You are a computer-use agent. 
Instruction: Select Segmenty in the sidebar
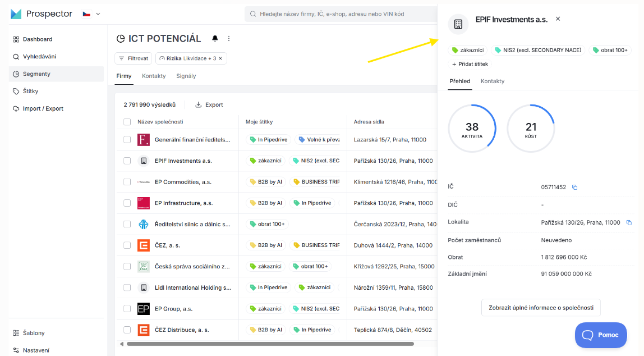coord(56,74)
